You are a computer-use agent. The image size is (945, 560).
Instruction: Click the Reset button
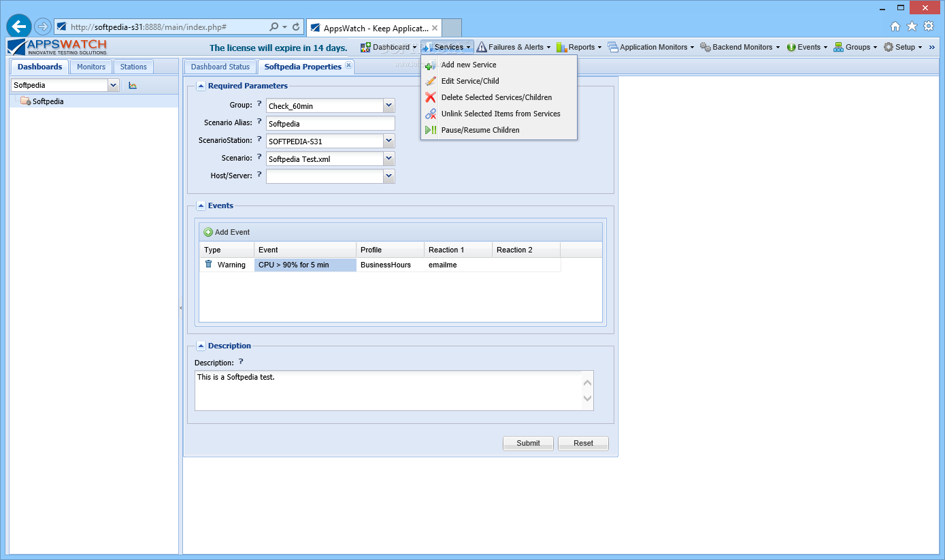[583, 443]
